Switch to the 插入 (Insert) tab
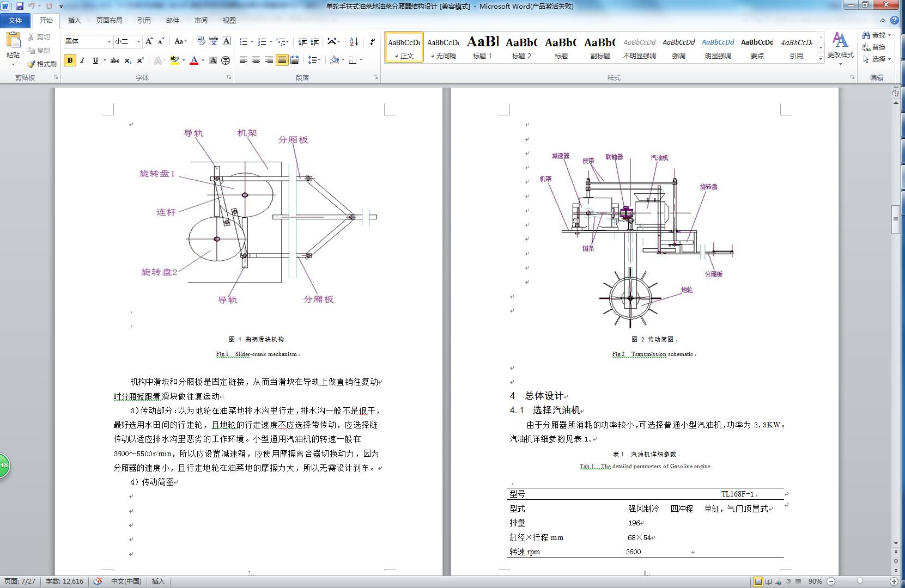Viewport: 905px width, 588px height. pyautogui.click(x=74, y=21)
